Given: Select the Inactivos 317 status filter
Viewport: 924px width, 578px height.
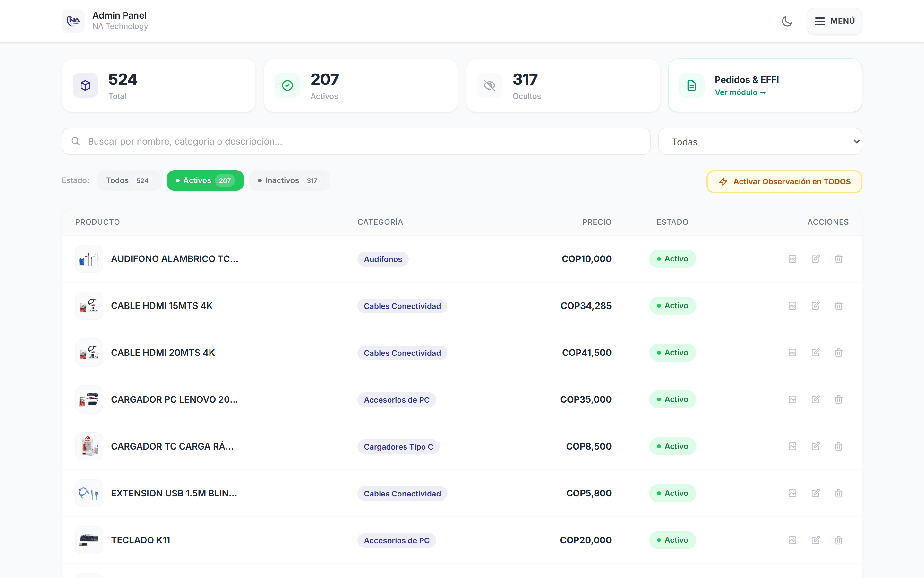Looking at the screenshot, I should [x=289, y=180].
